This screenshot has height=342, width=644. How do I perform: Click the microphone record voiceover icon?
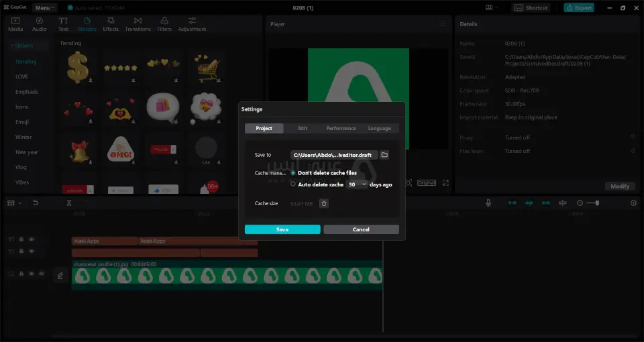click(488, 203)
